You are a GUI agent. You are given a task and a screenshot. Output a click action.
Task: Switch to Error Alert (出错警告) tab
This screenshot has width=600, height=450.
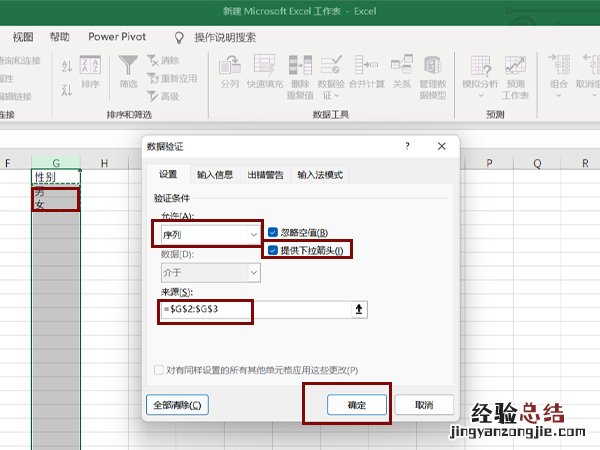click(265, 174)
